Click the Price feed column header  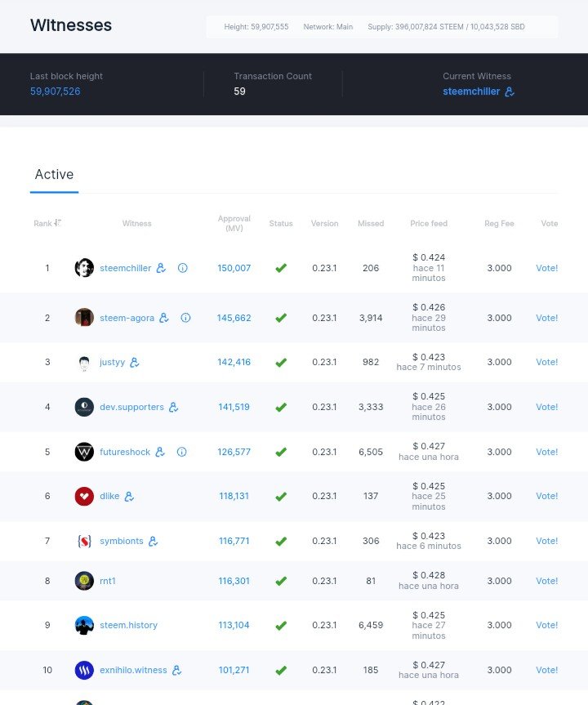(429, 224)
